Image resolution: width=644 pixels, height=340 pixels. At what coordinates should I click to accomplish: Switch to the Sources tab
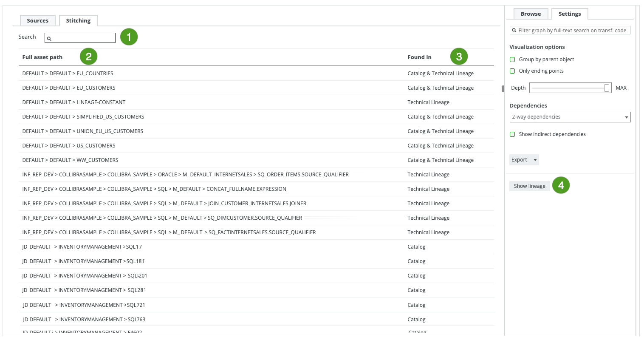[x=37, y=20]
